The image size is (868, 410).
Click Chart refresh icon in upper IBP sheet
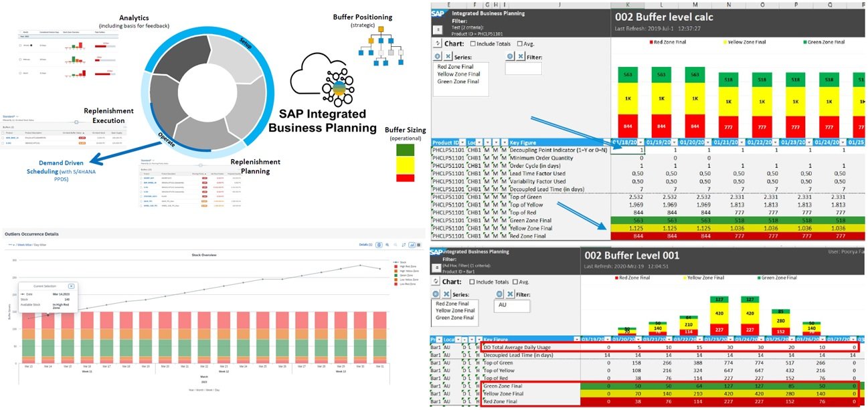tap(438, 43)
